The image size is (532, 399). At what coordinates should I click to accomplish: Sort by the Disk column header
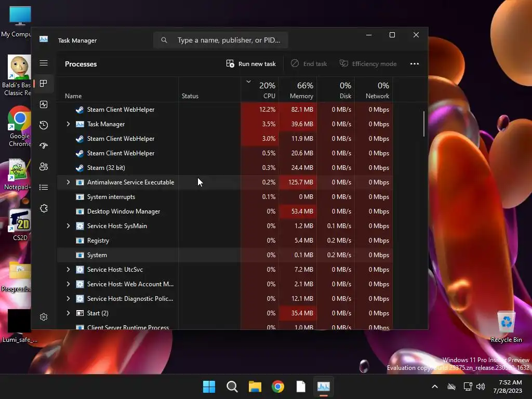[x=336, y=89]
